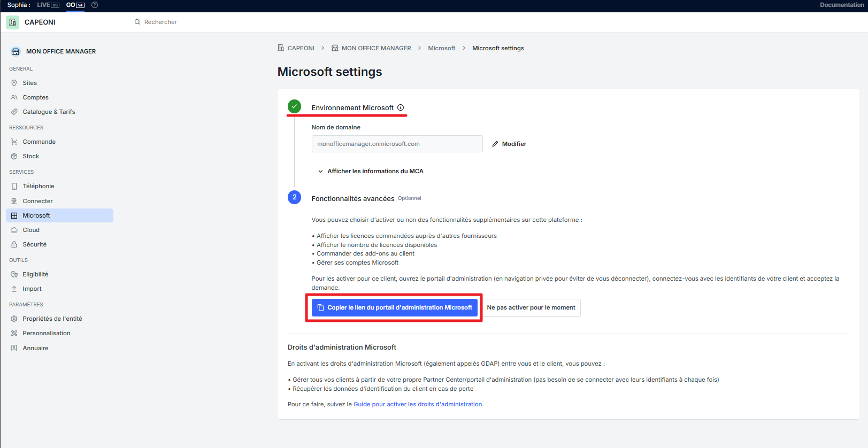The height and width of the screenshot is (448, 868).
Task: Click the Cloud icon in sidebar
Action: pyautogui.click(x=14, y=230)
